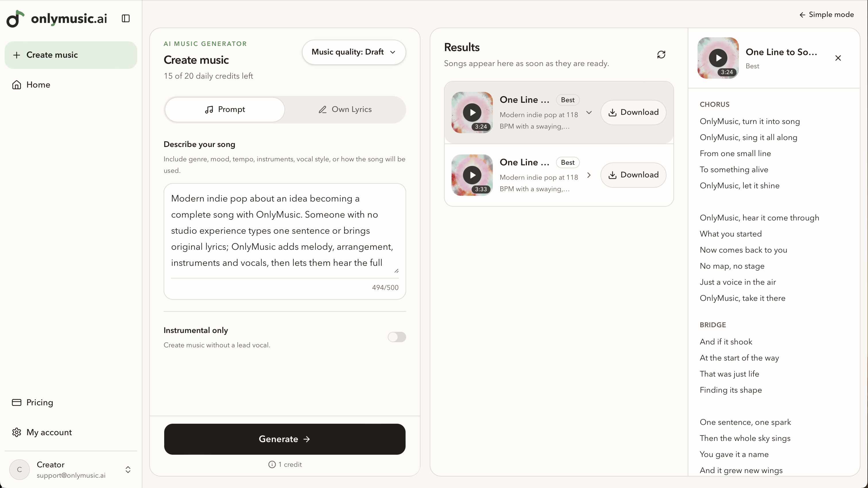Click lyric line 'And if it shook'
The height and width of the screenshot is (488, 868).
click(x=726, y=342)
